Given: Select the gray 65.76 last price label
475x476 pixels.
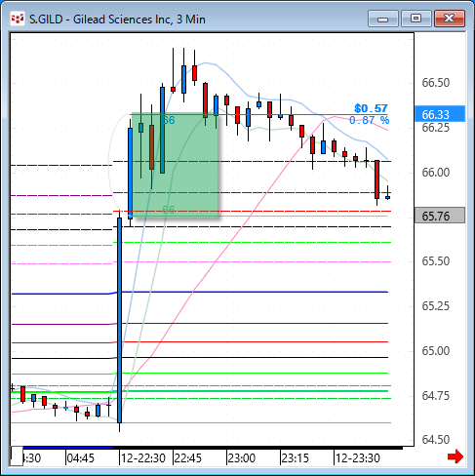Looking at the screenshot, I should [x=440, y=216].
